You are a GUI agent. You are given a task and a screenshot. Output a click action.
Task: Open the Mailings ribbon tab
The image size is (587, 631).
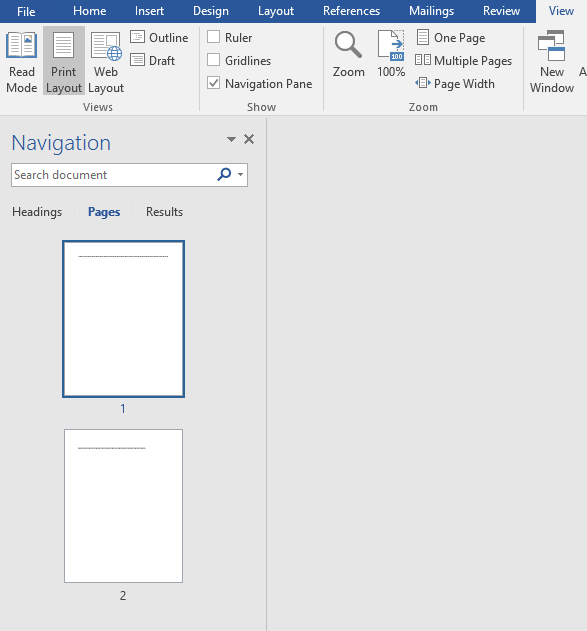tap(431, 11)
